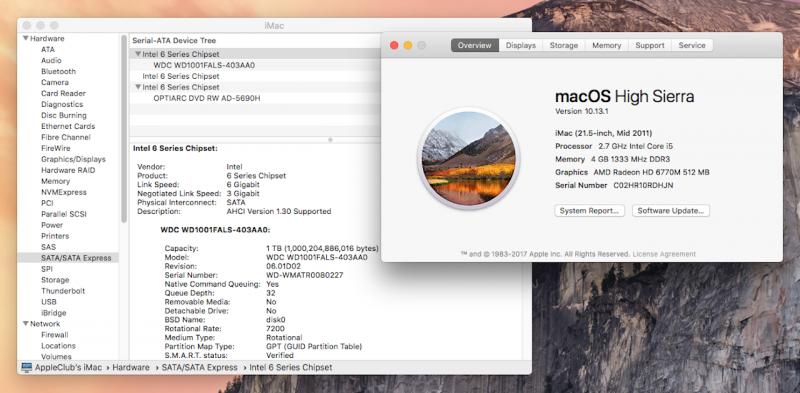The height and width of the screenshot is (393, 800).
Task: Click the drive serial WD-WMATR0080227
Action: click(305, 275)
